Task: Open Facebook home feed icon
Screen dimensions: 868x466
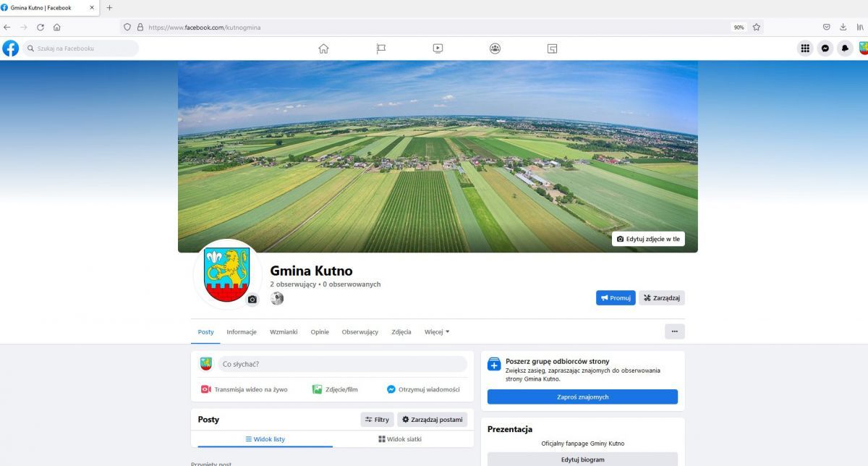Action: pyautogui.click(x=323, y=48)
